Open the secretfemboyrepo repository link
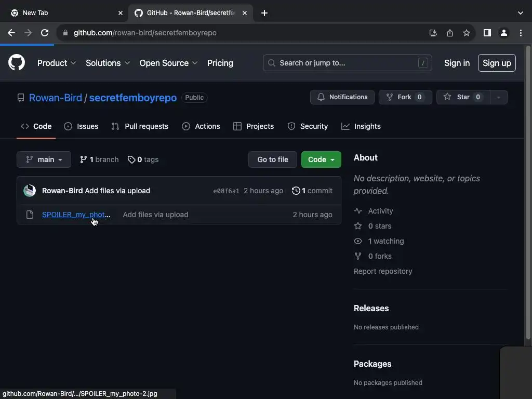 132,98
